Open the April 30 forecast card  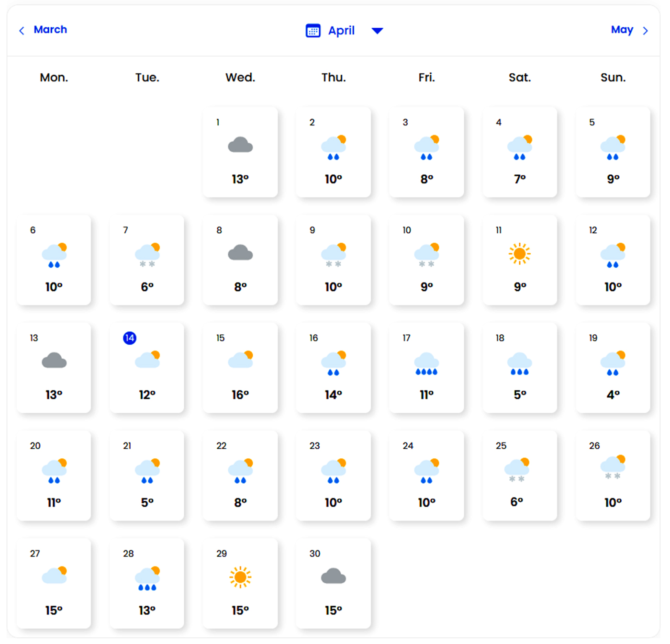tap(333, 583)
